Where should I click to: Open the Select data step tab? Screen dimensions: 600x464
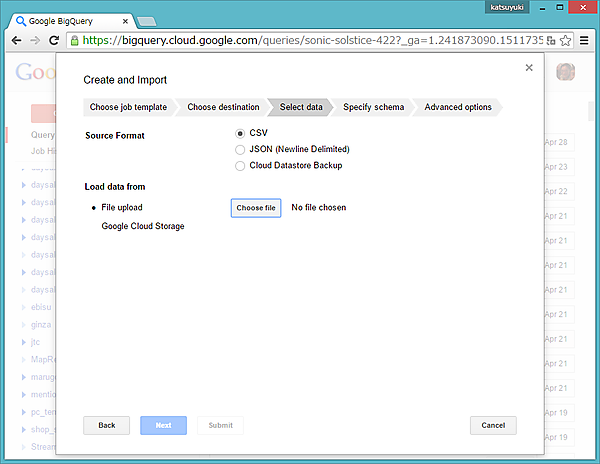[x=301, y=107]
